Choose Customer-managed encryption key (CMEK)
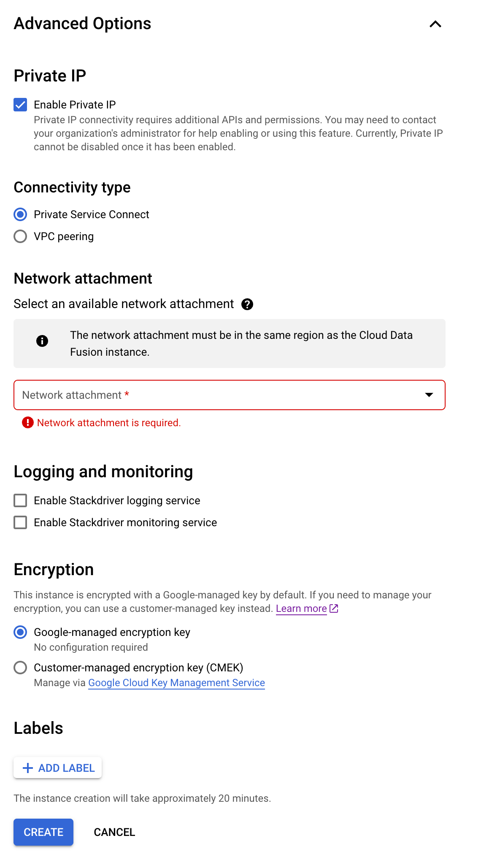The height and width of the screenshot is (868, 500). (19, 668)
